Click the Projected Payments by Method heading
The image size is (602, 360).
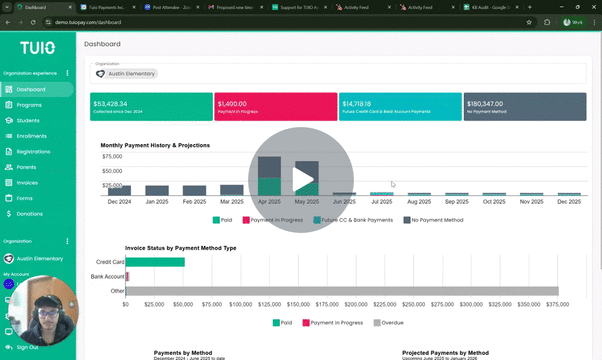[x=445, y=353]
